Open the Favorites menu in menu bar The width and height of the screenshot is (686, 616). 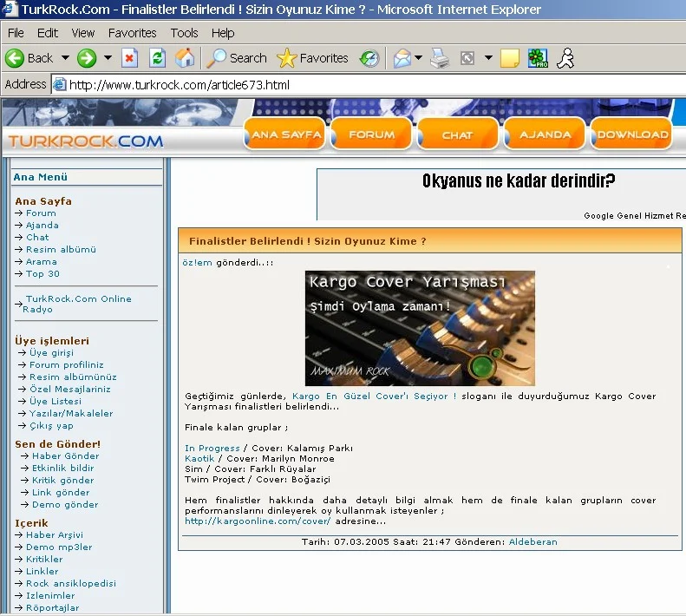132,33
